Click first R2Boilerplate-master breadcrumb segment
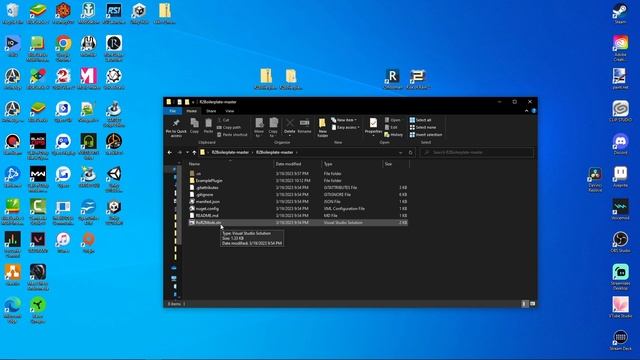 [230, 153]
